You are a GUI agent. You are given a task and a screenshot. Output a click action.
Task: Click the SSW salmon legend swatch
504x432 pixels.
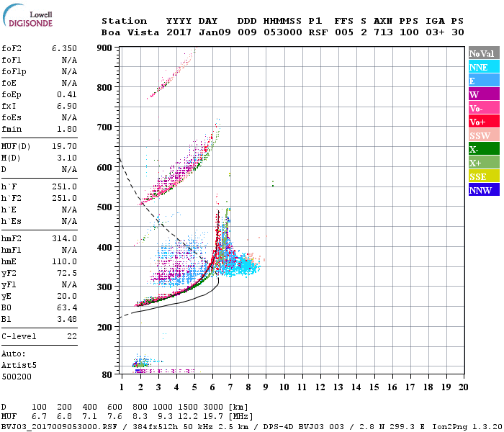pos(484,135)
